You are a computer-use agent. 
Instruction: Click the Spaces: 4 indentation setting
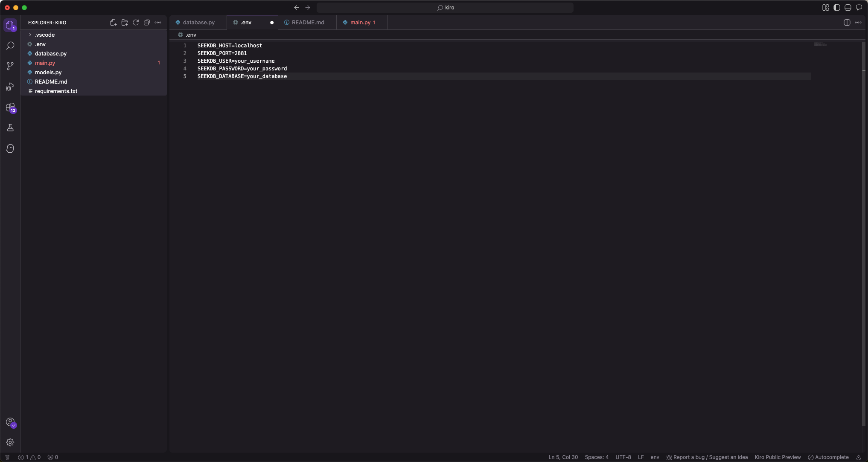click(597, 457)
